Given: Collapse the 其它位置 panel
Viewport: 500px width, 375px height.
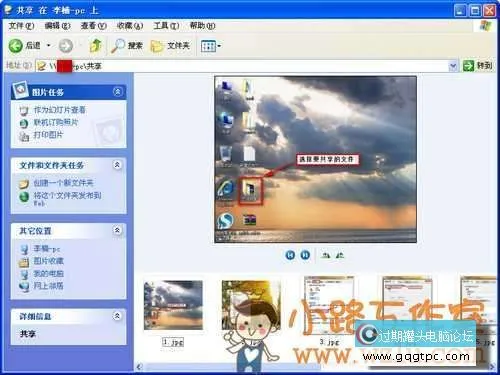Looking at the screenshot, I should 117,230.
